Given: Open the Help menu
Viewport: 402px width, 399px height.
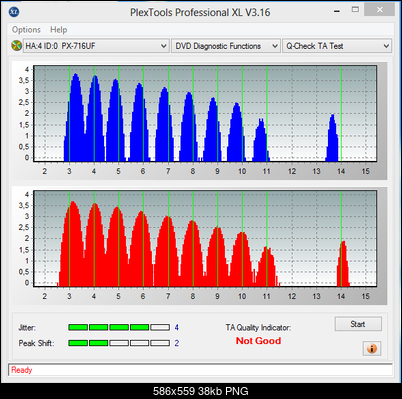Looking at the screenshot, I should [59, 30].
